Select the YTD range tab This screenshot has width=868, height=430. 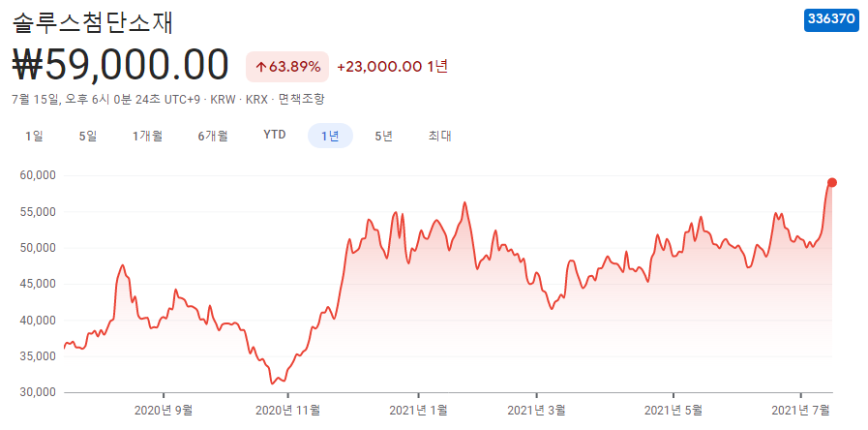[x=275, y=135]
